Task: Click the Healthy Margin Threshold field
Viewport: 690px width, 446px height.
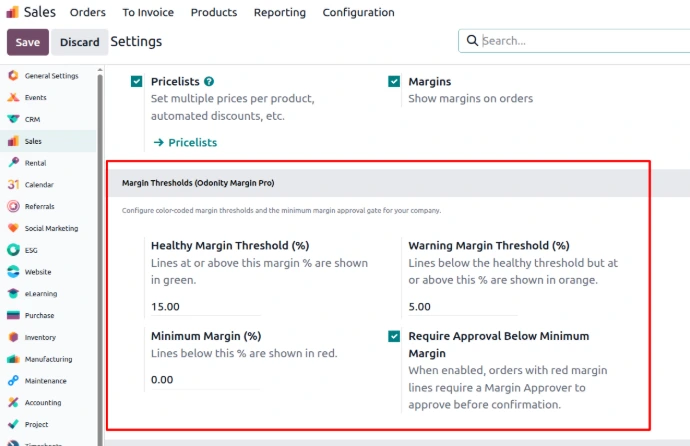Action: (205, 307)
